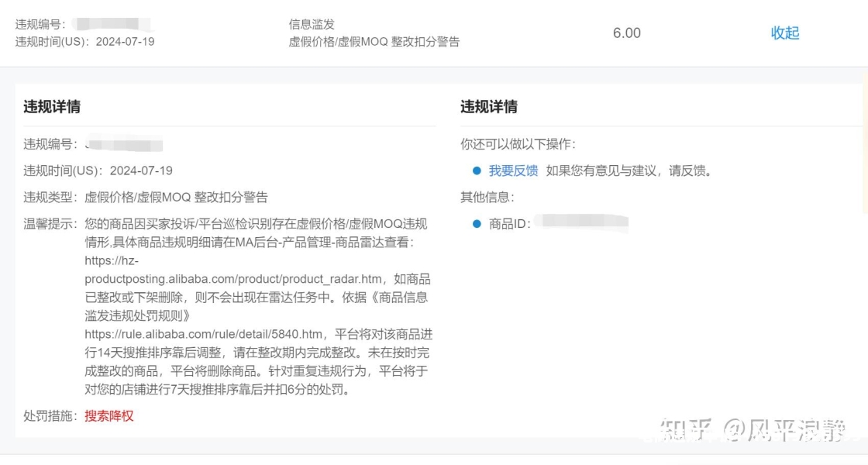Open the 我要反馈 feedback link
868x465 pixels.
pos(513,170)
